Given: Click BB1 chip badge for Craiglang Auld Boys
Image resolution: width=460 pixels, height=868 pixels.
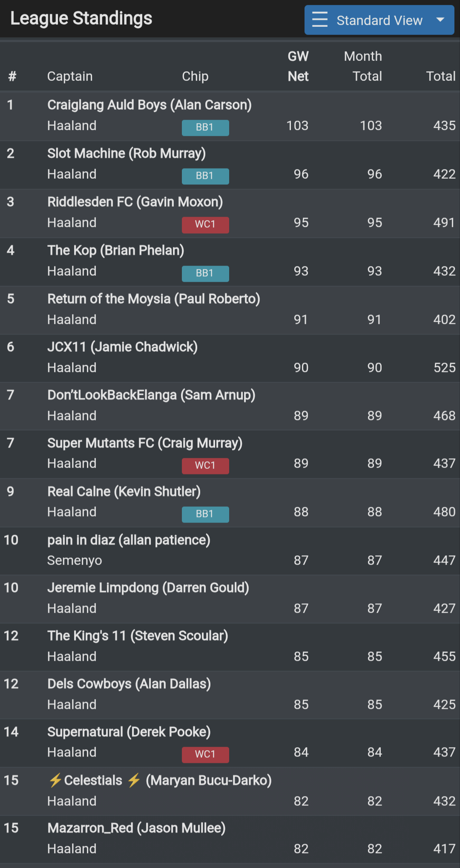Looking at the screenshot, I should pos(205,127).
